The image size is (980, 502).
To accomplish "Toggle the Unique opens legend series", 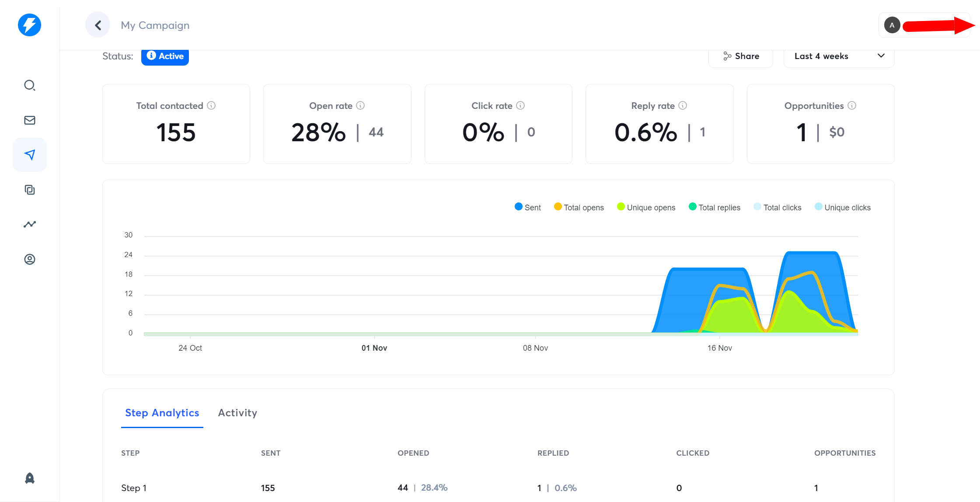I will 646,207.
